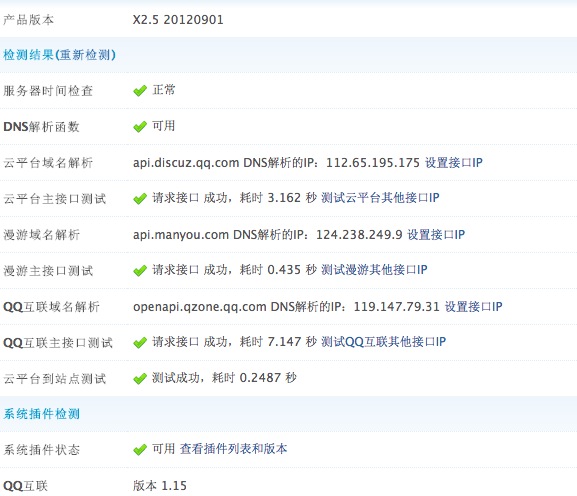Image resolution: width=577 pixels, height=496 pixels.
Task: Click the 耗时 0.435 秒 result text
Action: click(278, 270)
